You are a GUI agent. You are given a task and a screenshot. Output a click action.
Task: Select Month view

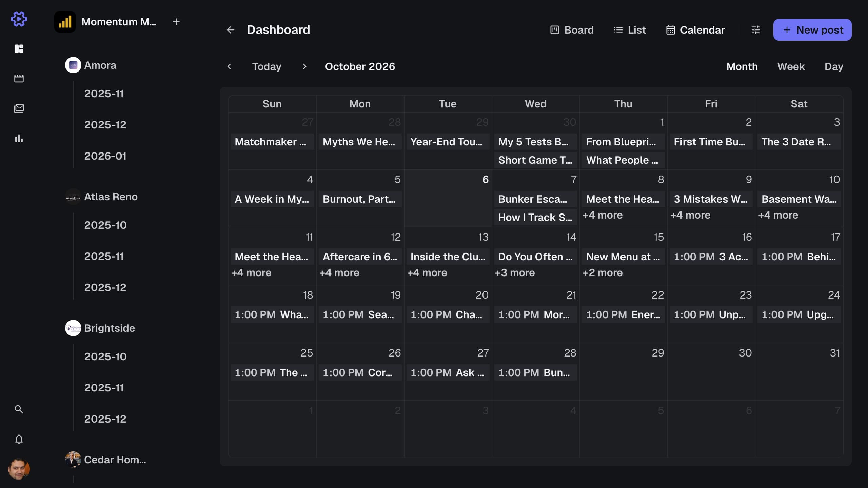pyautogui.click(x=742, y=66)
